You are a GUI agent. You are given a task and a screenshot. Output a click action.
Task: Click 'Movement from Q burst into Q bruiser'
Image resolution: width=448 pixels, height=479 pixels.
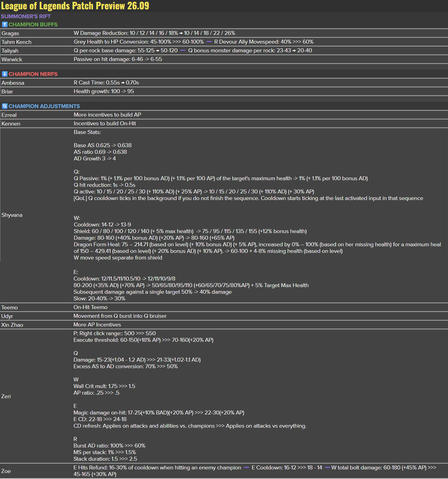tap(120, 316)
